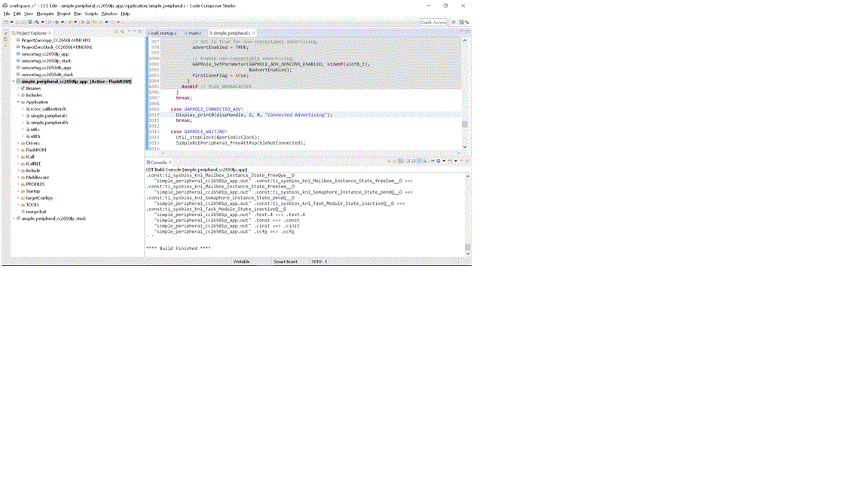This screenshot has width=868, height=488.
Task: Select merge.bat file in tree
Action: point(35,212)
